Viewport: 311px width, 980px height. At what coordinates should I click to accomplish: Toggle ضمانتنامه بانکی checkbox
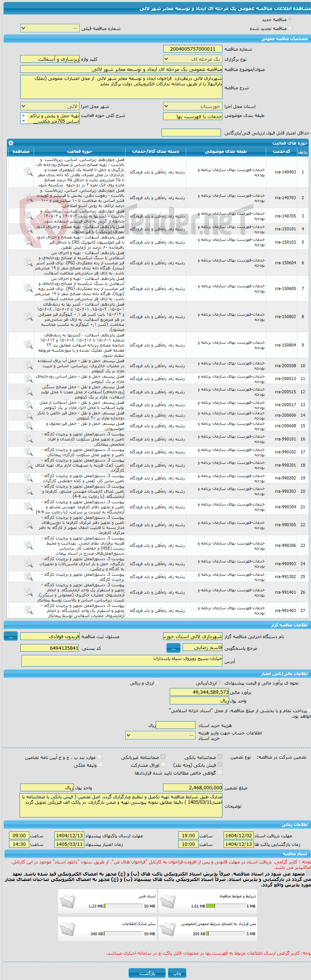[220, 757]
